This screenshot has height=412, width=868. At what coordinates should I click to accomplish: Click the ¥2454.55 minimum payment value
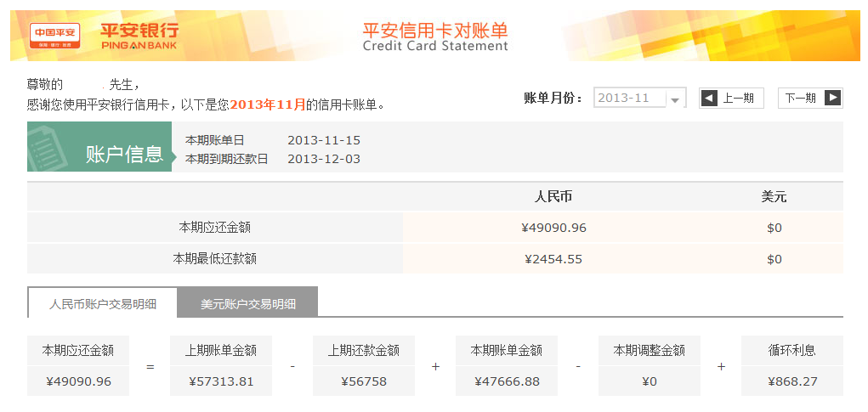(553, 259)
